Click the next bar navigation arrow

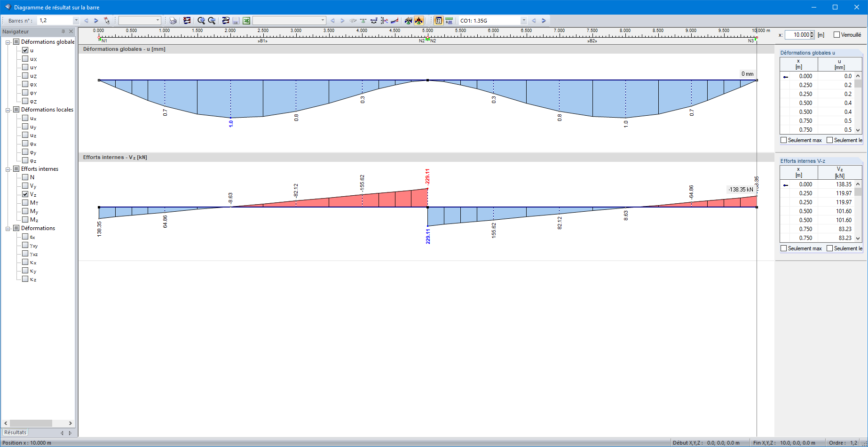pyautogui.click(x=95, y=20)
